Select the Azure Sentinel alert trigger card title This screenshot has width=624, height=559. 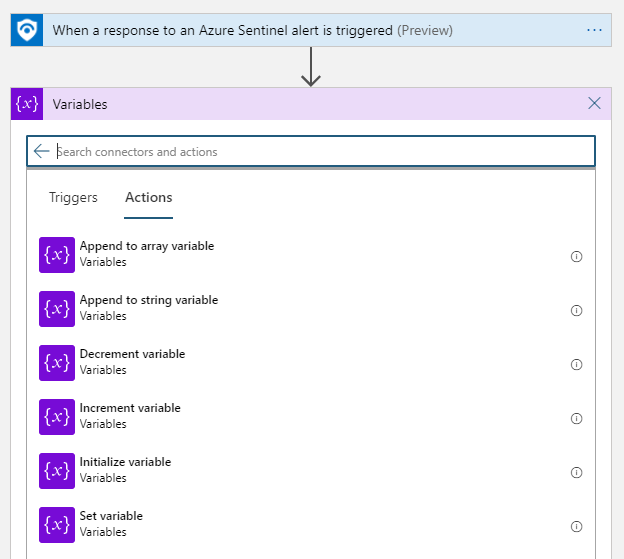coord(253,30)
